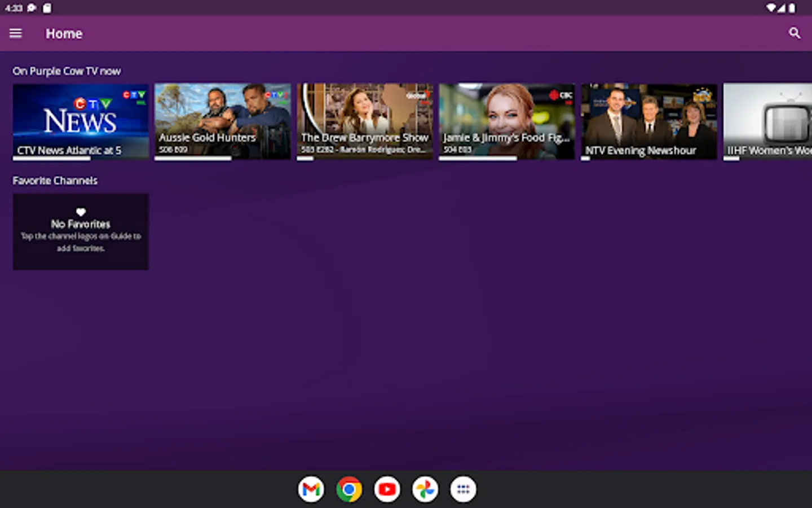This screenshot has height=508, width=812.
Task: Click the Home title text
Action: click(x=64, y=34)
